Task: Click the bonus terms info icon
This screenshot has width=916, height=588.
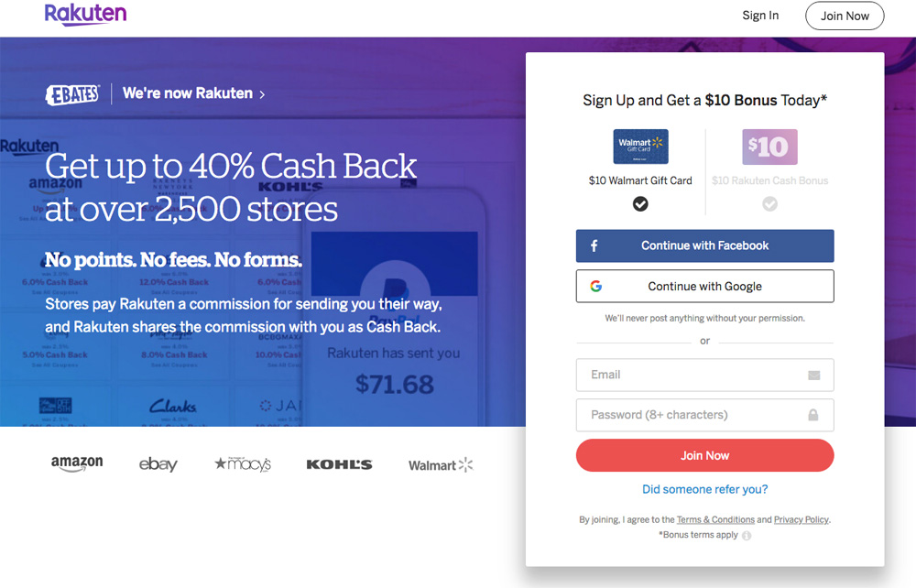Action: click(x=747, y=536)
